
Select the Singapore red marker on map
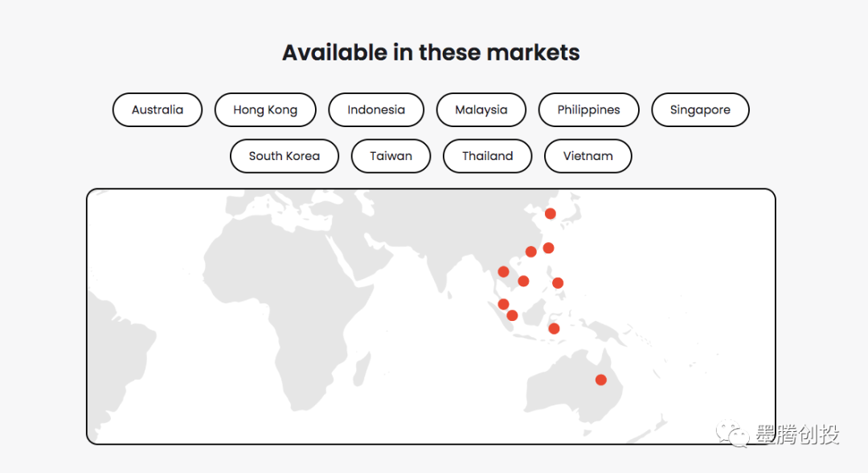(512, 315)
